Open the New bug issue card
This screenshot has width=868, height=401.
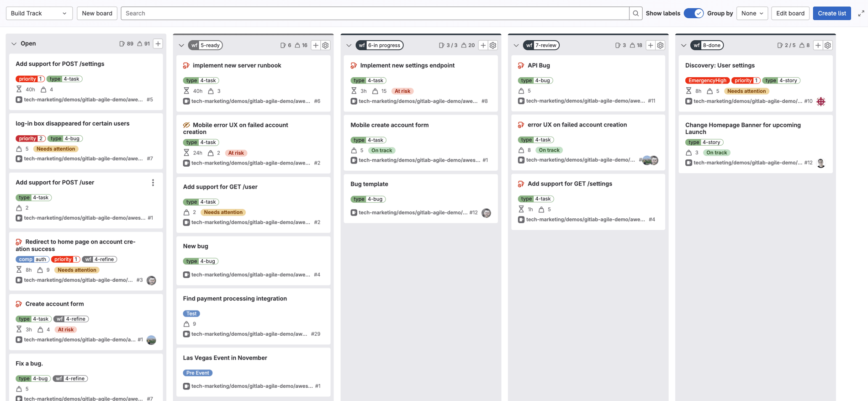[x=196, y=246]
